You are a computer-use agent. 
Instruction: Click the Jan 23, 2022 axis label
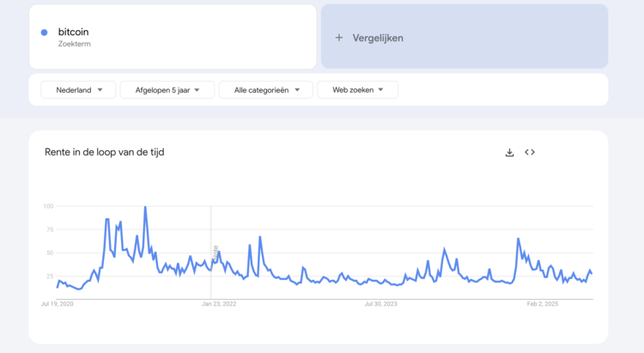219,304
